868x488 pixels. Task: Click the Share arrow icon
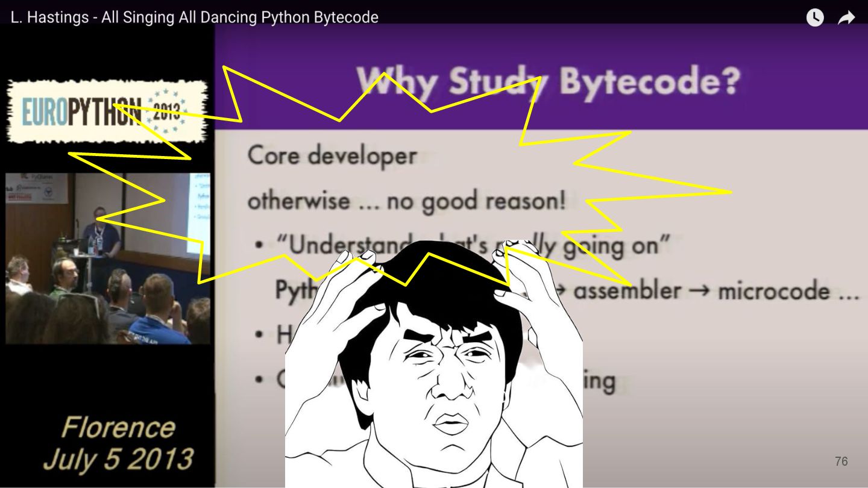(x=846, y=18)
